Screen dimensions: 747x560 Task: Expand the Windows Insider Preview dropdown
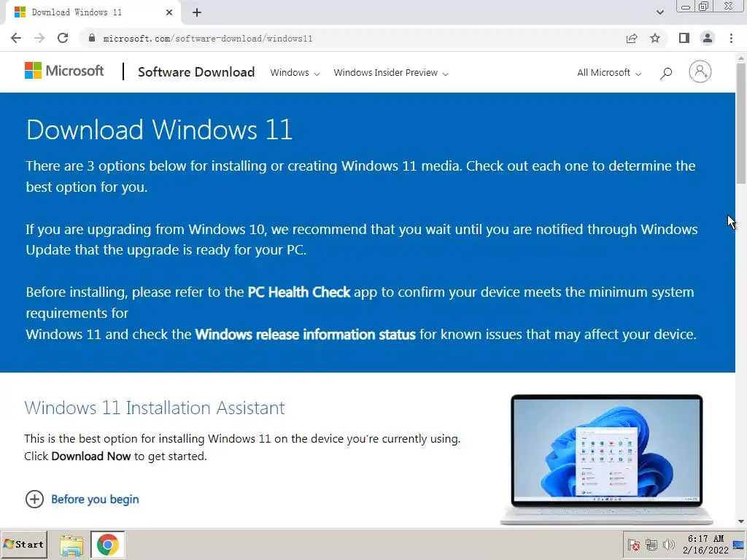coord(391,73)
